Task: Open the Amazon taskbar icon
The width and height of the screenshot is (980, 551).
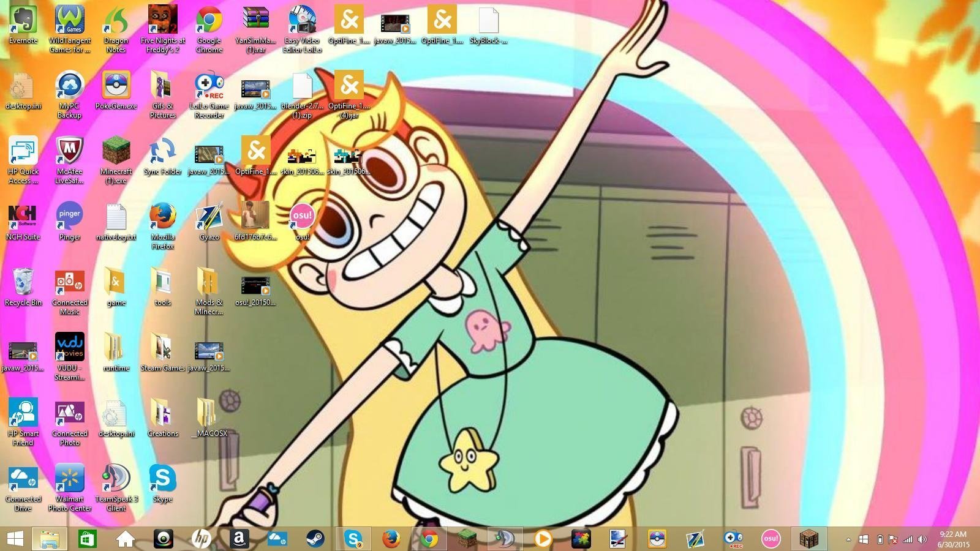Action: click(x=239, y=539)
